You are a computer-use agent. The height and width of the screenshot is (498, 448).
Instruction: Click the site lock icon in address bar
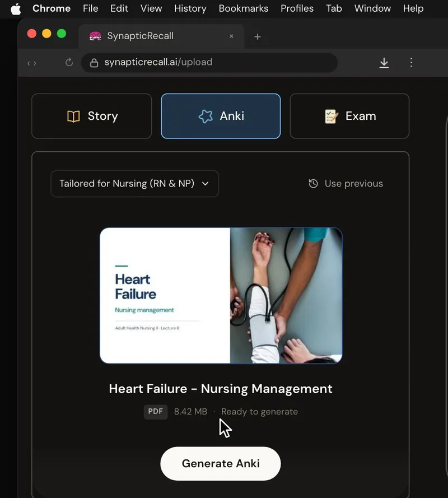click(x=94, y=63)
